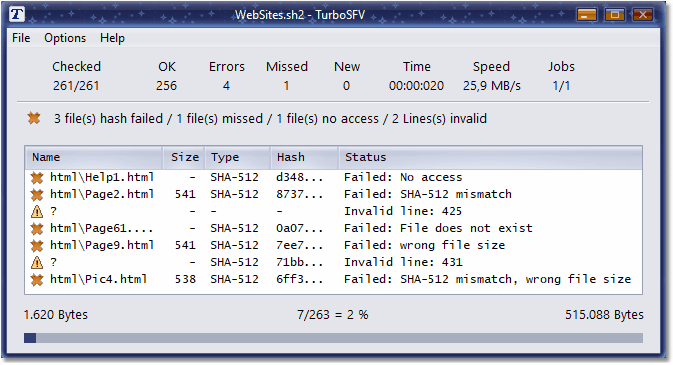Image resolution: width=673 pixels, height=365 pixels.
Task: Click the warning triangle for invalid line 431
Action: [37, 262]
